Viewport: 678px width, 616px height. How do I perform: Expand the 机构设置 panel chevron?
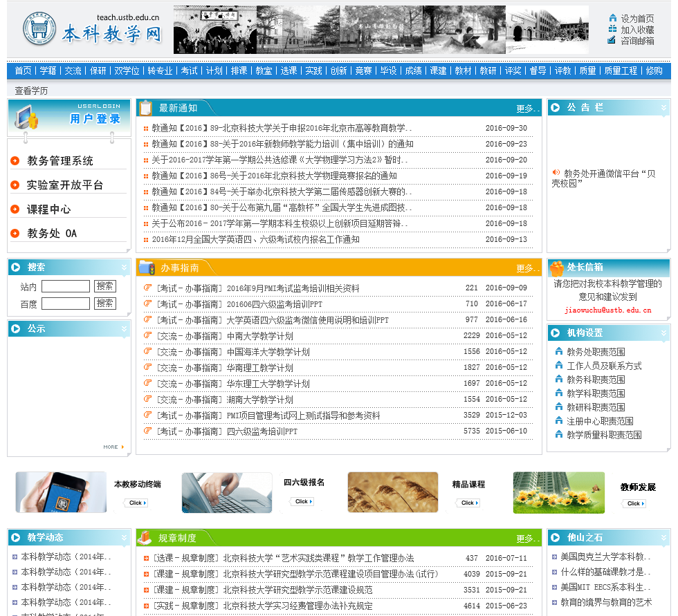coord(664,333)
